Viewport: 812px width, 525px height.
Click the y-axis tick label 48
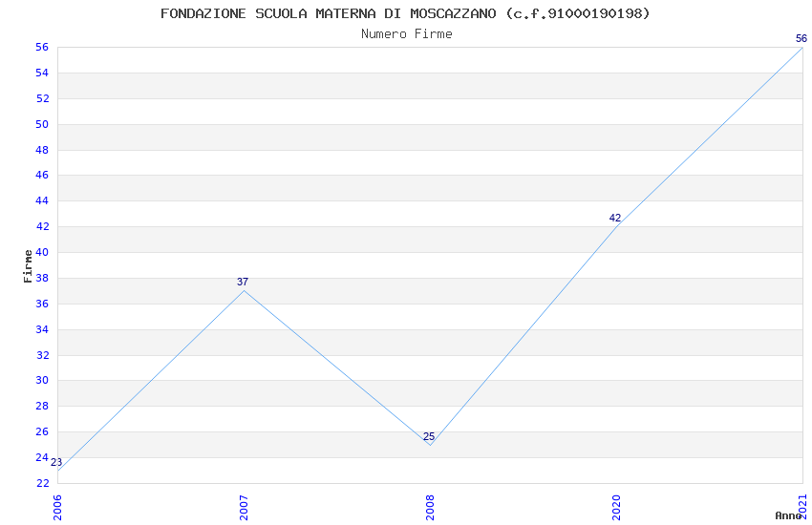(42, 150)
